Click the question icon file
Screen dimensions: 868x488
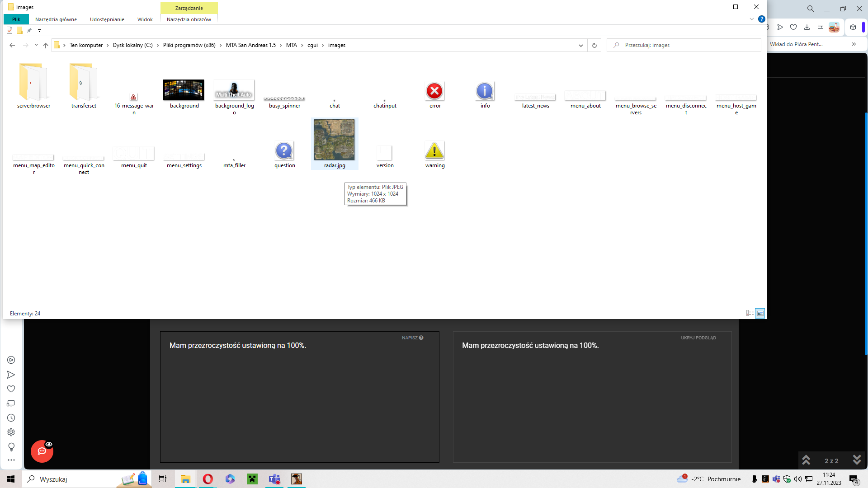(284, 151)
